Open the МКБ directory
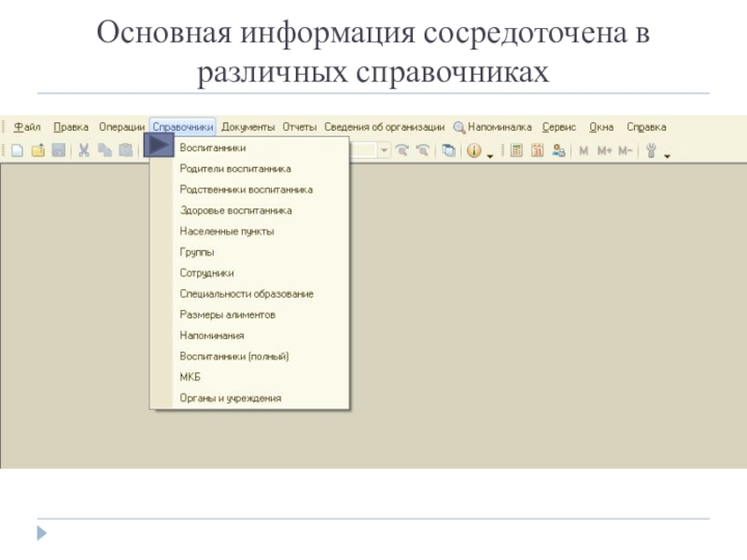This screenshot has width=747, height=560. [249, 377]
